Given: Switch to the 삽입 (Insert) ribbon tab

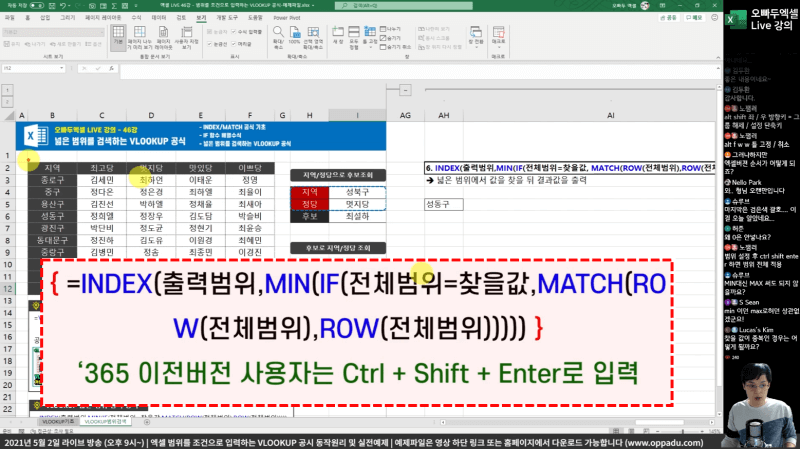Looking at the screenshot, I should [45, 18].
